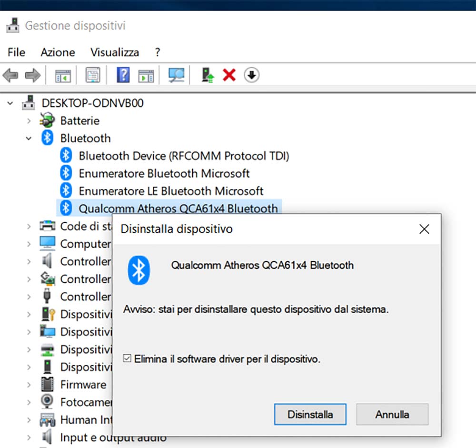Select the Batterie tree label
This screenshot has height=448, width=476.
(x=80, y=120)
